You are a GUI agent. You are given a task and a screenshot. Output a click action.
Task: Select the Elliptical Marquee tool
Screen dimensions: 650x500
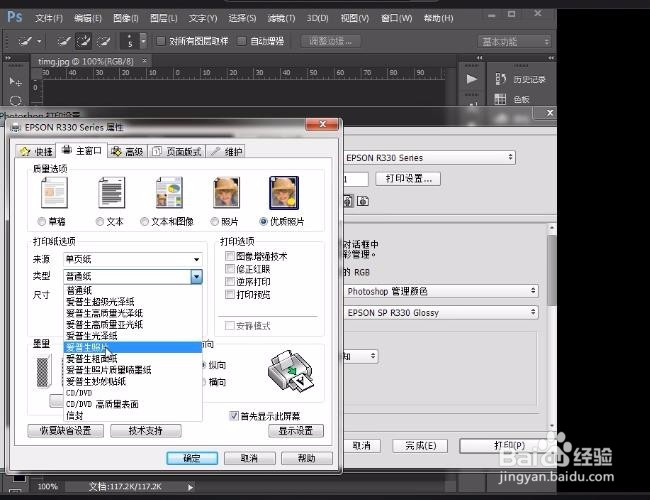[x=15, y=100]
